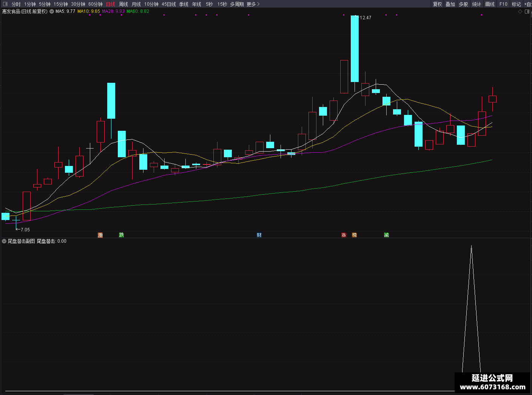This screenshot has width=532, height=395.
Task: Click the blue 财 event marker
Action: click(259, 235)
